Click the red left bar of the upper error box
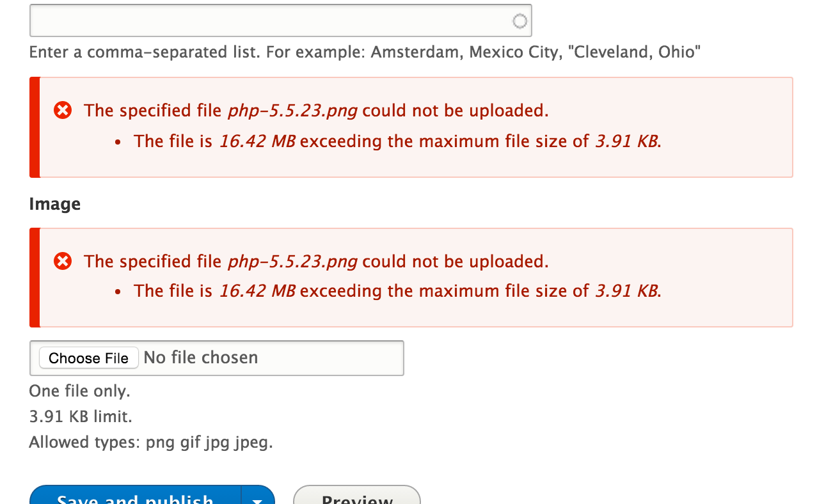Viewport: 833px width, 504px height. (x=35, y=127)
